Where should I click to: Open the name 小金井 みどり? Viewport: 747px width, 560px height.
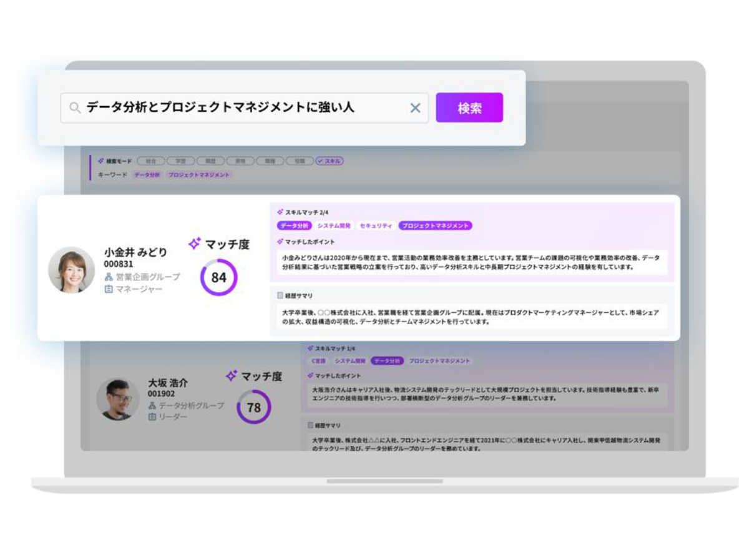click(136, 252)
